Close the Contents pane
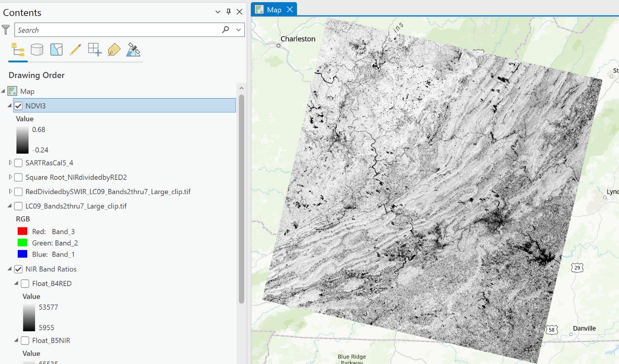This screenshot has width=619, height=364. click(x=239, y=12)
